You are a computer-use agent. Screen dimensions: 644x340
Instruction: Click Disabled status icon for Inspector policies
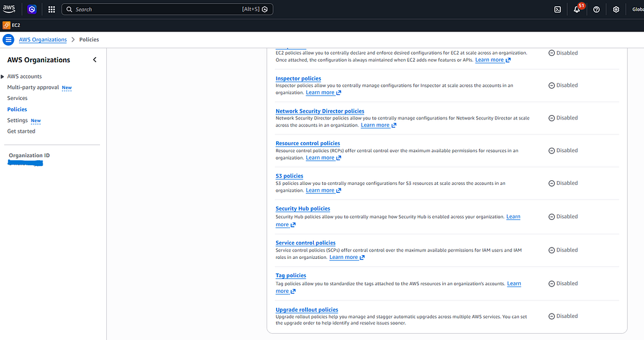point(552,85)
